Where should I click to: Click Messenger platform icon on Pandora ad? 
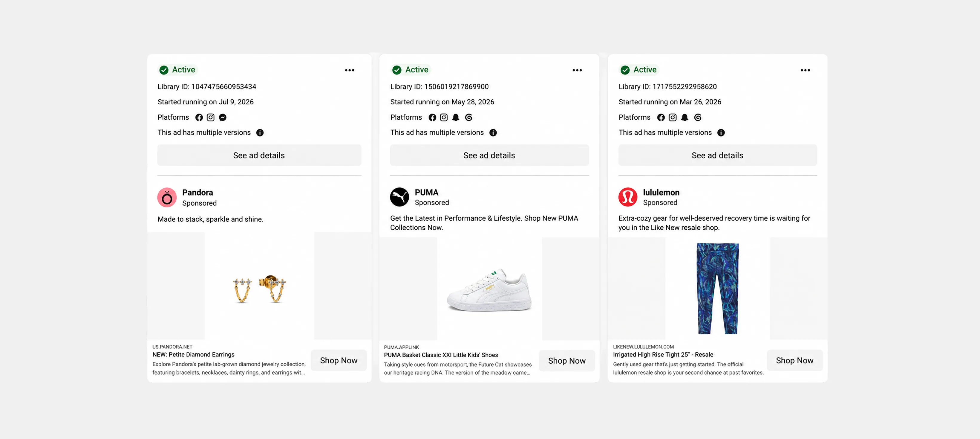tap(223, 117)
